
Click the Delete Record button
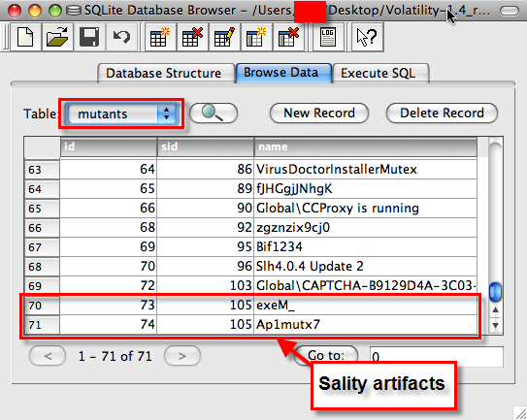click(x=442, y=113)
